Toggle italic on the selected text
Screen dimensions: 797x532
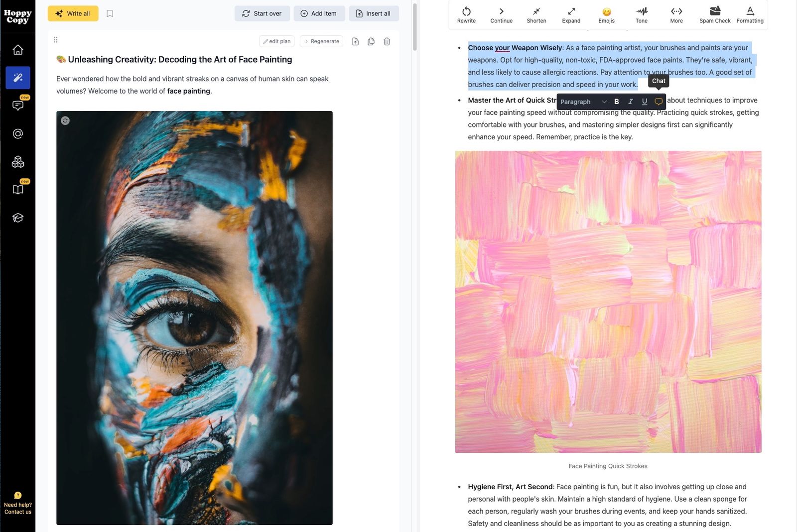(630, 102)
